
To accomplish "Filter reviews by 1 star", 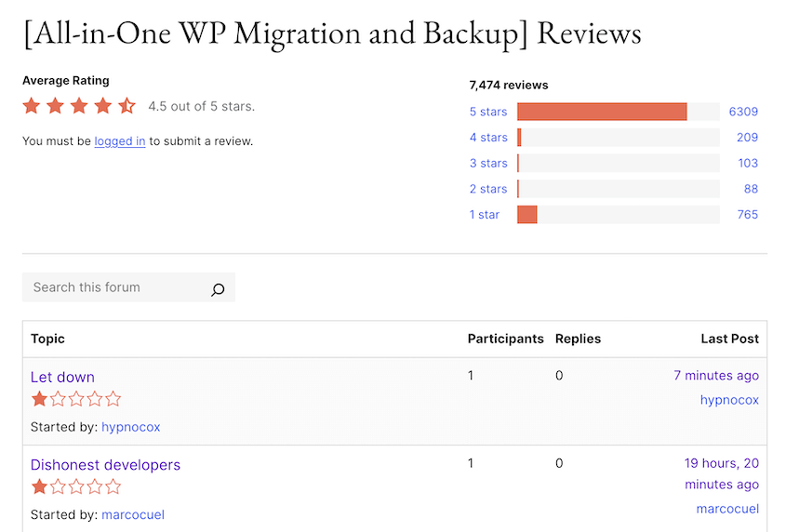I will (485, 215).
